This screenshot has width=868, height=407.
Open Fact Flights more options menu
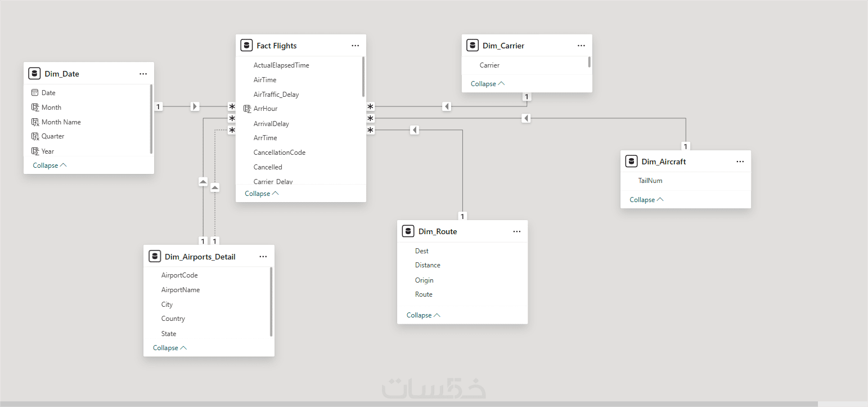[355, 46]
